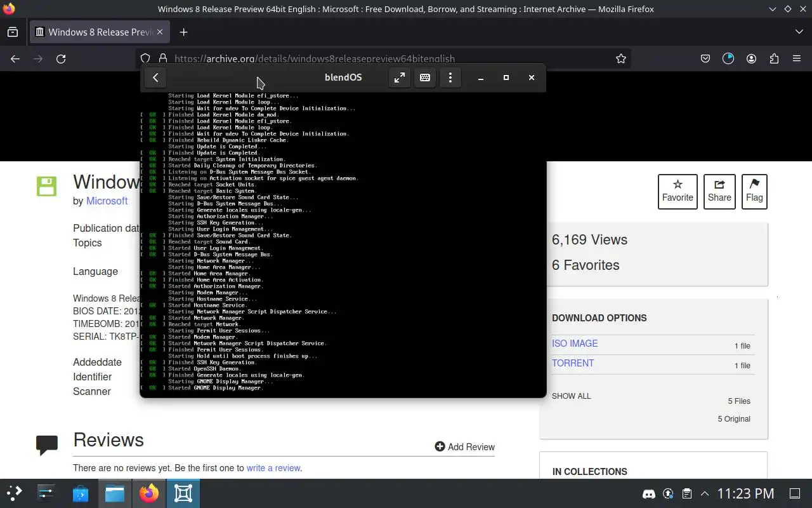This screenshot has width=812, height=508.
Task: Open a new Firefox tab
Action: [183, 32]
